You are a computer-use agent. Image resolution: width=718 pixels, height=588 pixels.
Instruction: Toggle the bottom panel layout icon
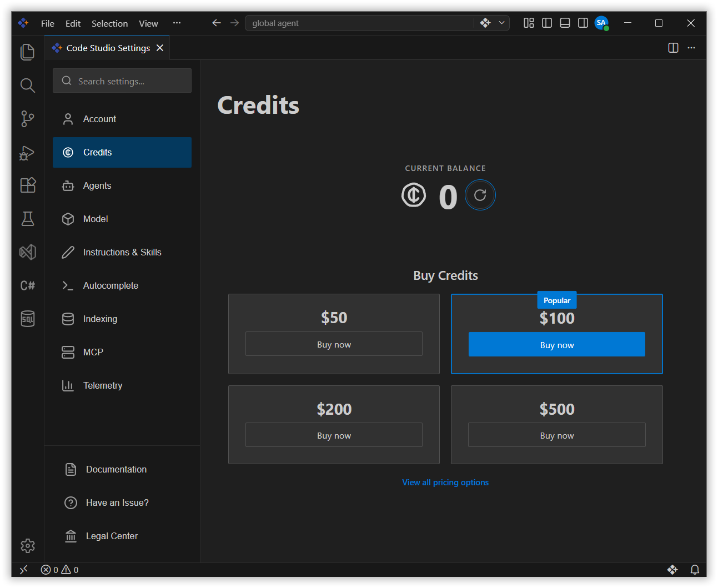click(x=565, y=23)
